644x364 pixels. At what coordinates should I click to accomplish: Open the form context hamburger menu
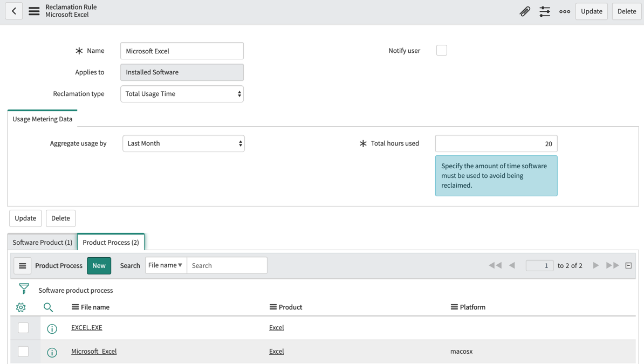[x=34, y=11]
